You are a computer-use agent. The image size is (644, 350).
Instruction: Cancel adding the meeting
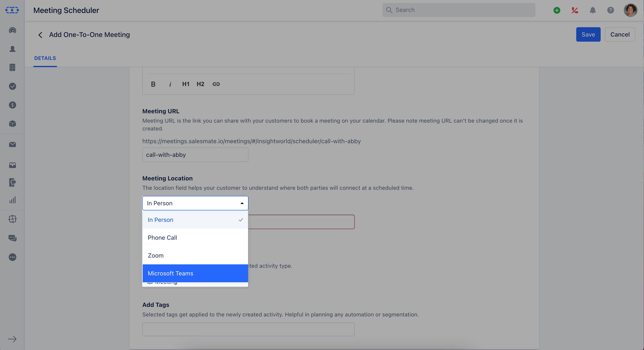(x=620, y=34)
